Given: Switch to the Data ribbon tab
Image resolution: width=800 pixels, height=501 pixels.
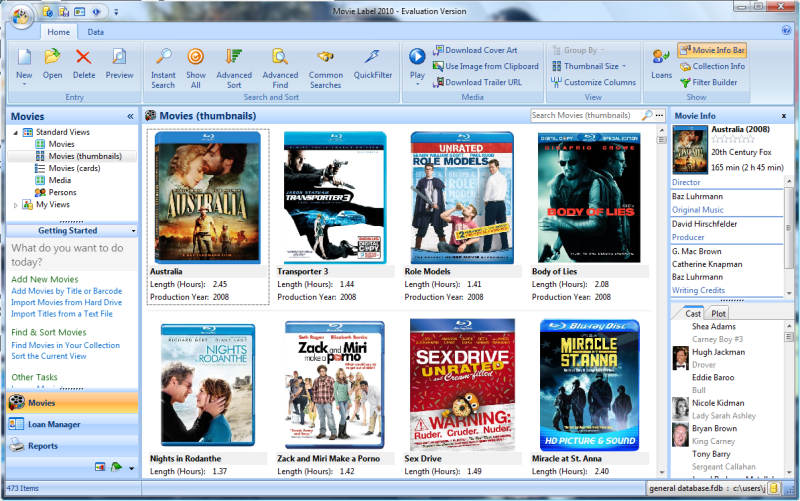Looking at the screenshot, I should click(x=95, y=32).
